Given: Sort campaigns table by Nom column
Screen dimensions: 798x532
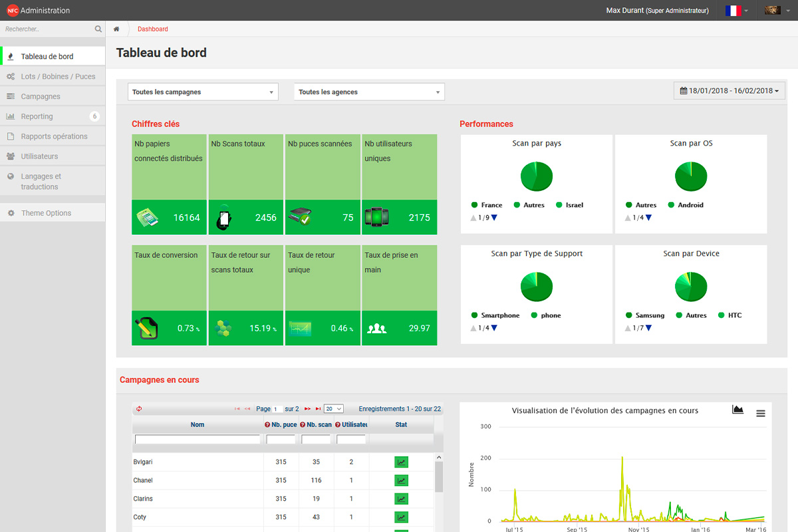Looking at the screenshot, I should pos(198,424).
